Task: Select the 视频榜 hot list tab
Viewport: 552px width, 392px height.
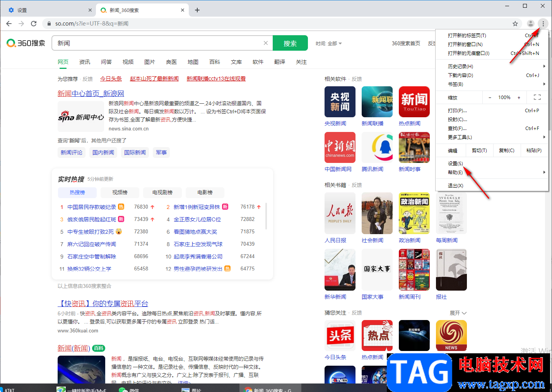Action: pyautogui.click(x=120, y=192)
